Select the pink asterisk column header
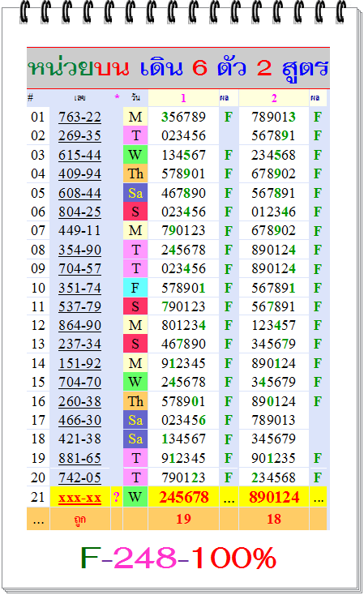 (x=117, y=97)
